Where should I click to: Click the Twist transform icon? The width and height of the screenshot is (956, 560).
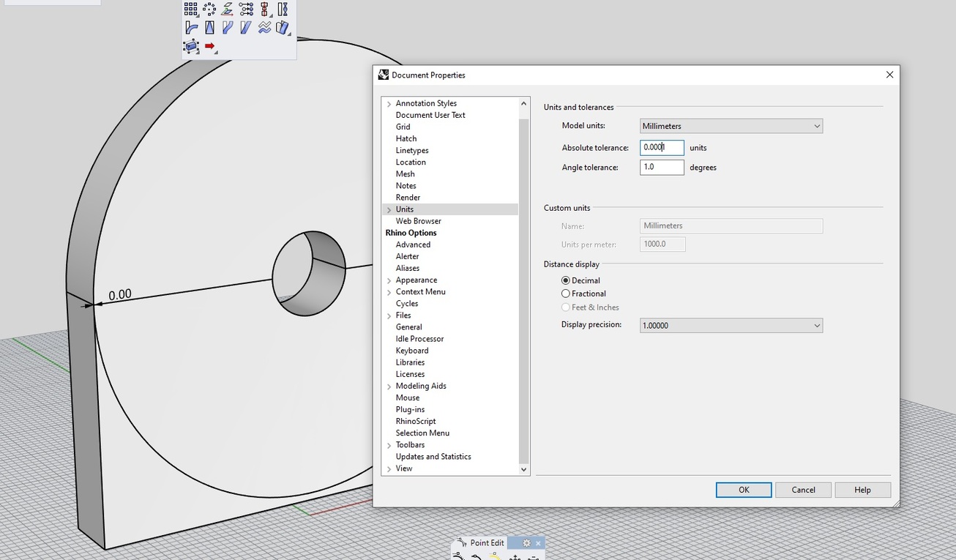point(283,10)
